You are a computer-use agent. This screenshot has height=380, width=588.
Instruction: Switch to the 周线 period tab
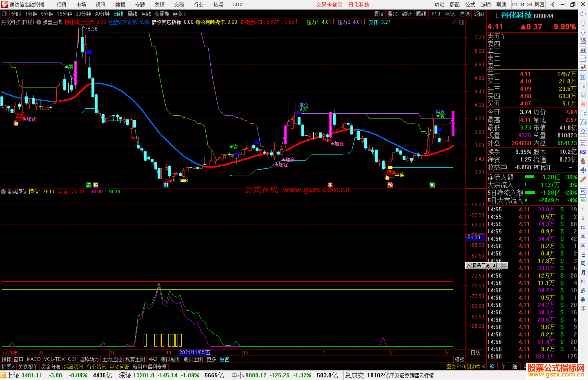(132, 14)
